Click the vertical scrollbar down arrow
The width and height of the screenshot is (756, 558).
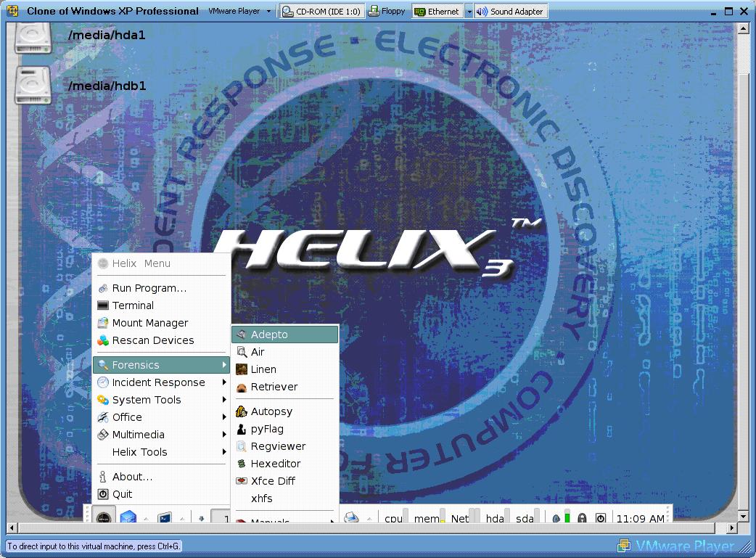pyautogui.click(x=743, y=517)
